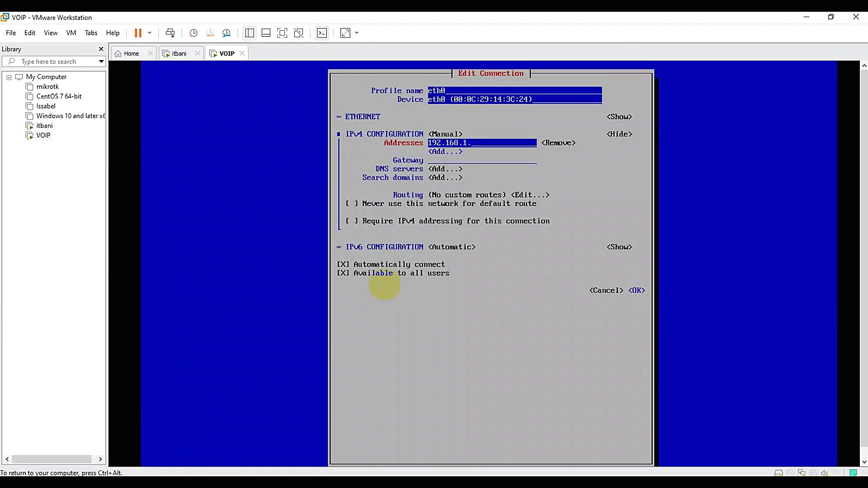The width and height of the screenshot is (868, 488).
Task: Select CentOS 7 64-bit in the library
Action: 59,96
